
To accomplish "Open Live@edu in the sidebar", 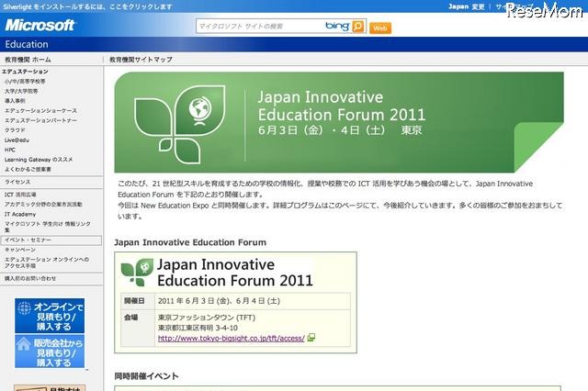I will click(17, 140).
